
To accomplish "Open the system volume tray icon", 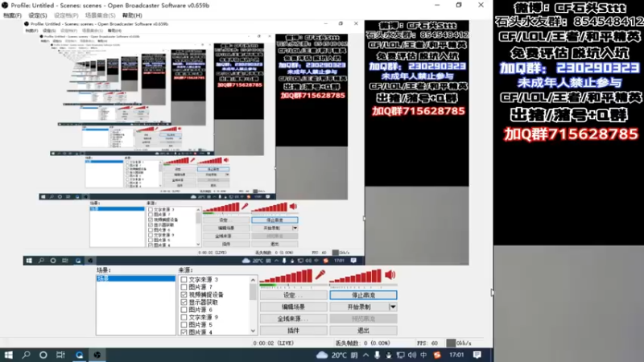I will pos(412,355).
